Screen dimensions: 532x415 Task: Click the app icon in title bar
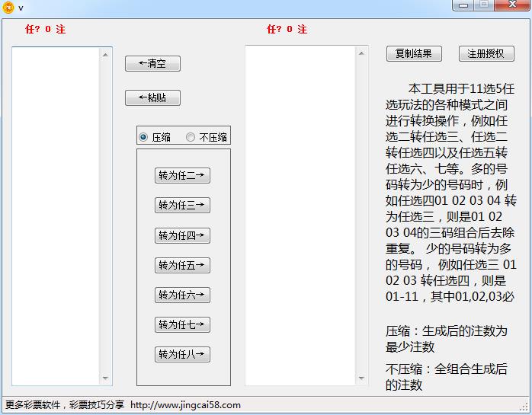pos(8,7)
